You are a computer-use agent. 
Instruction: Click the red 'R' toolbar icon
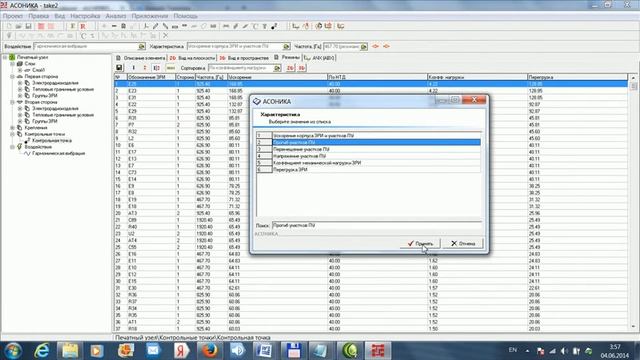(x=83, y=26)
